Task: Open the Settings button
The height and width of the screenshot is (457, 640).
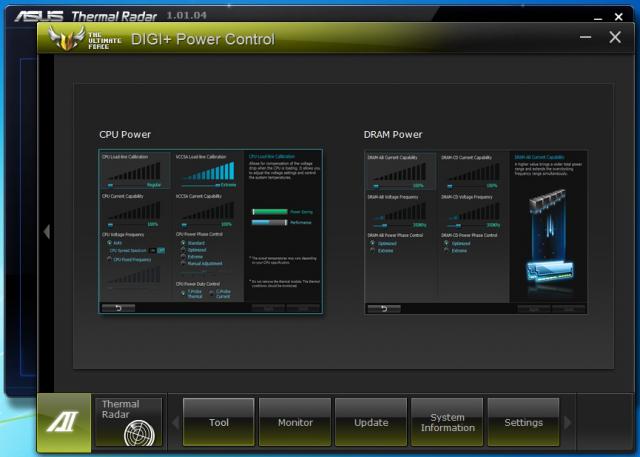Action: 523,422
